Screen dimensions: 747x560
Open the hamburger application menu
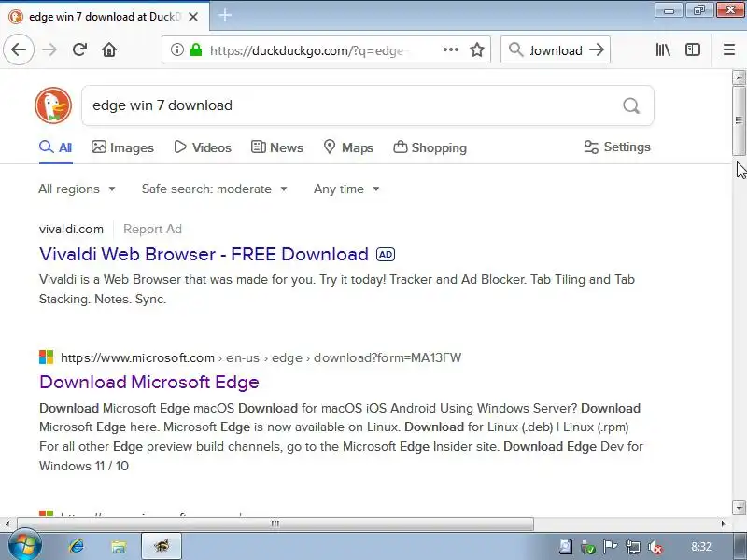(729, 49)
